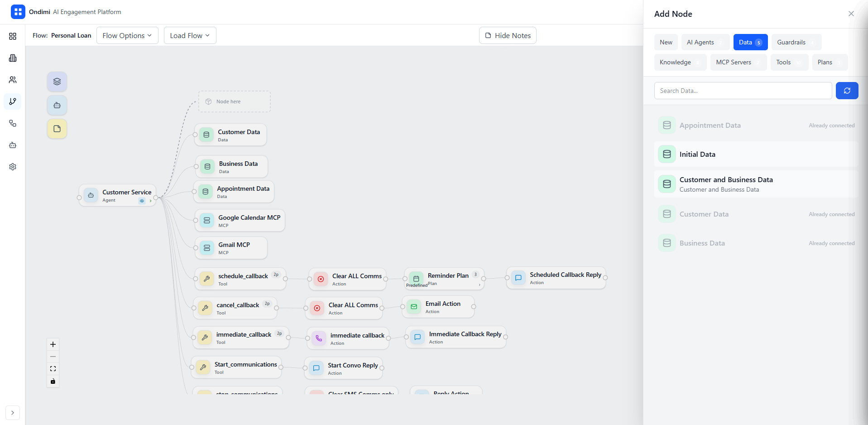Image resolution: width=868 pixels, height=425 pixels.
Task: Toggle the canvas lock icon
Action: [x=53, y=381]
